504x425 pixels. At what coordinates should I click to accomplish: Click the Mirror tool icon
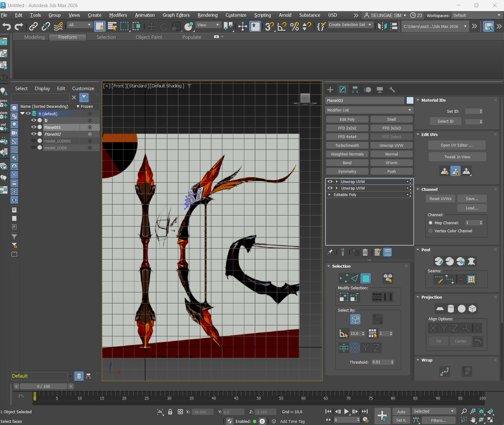[x=382, y=26]
